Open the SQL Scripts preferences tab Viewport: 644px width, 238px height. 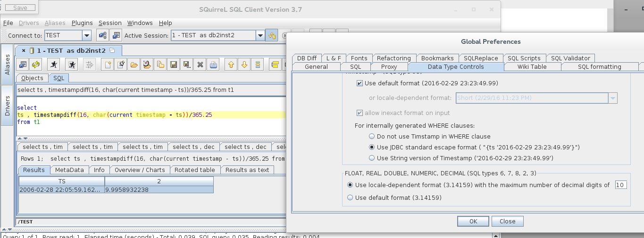(524, 58)
